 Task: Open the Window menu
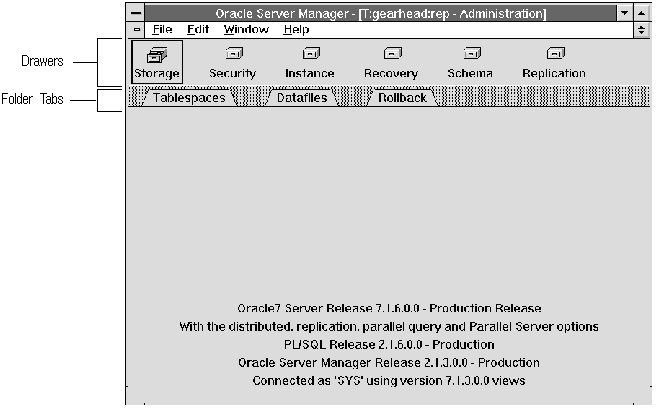point(246,30)
